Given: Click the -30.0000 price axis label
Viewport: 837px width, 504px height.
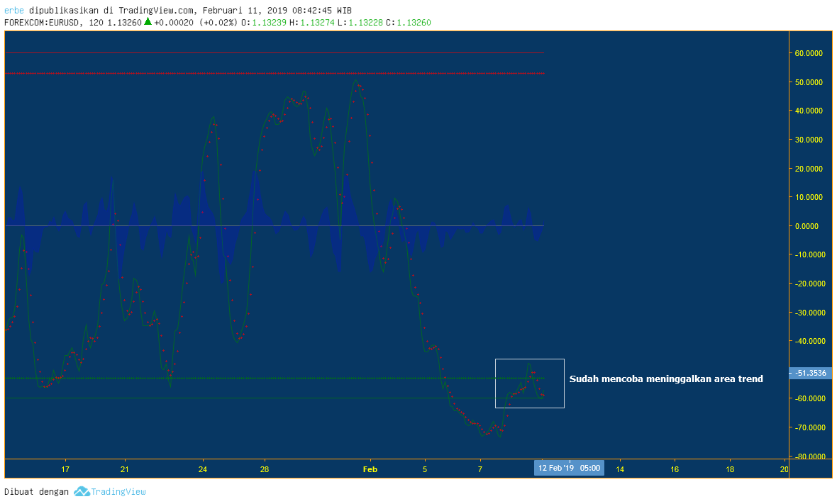Looking at the screenshot, I should click(x=809, y=313).
